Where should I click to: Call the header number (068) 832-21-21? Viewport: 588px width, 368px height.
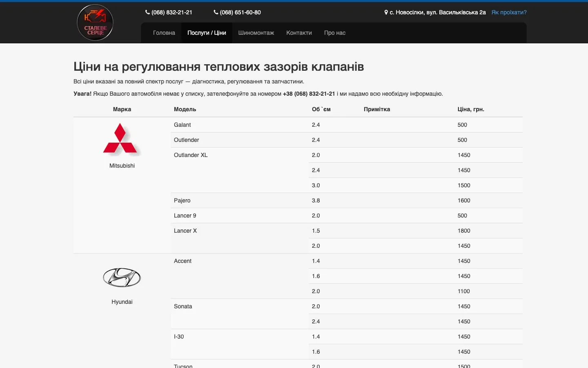(x=171, y=12)
